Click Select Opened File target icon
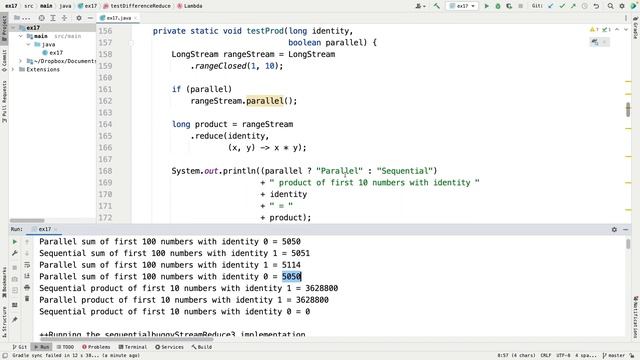Viewport: 640px width, 360px height. 42,18
